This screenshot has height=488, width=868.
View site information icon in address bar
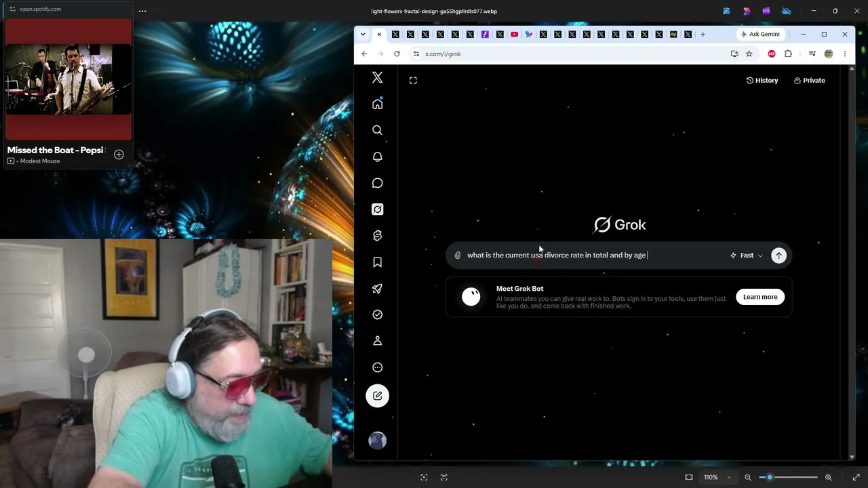pyautogui.click(x=416, y=54)
